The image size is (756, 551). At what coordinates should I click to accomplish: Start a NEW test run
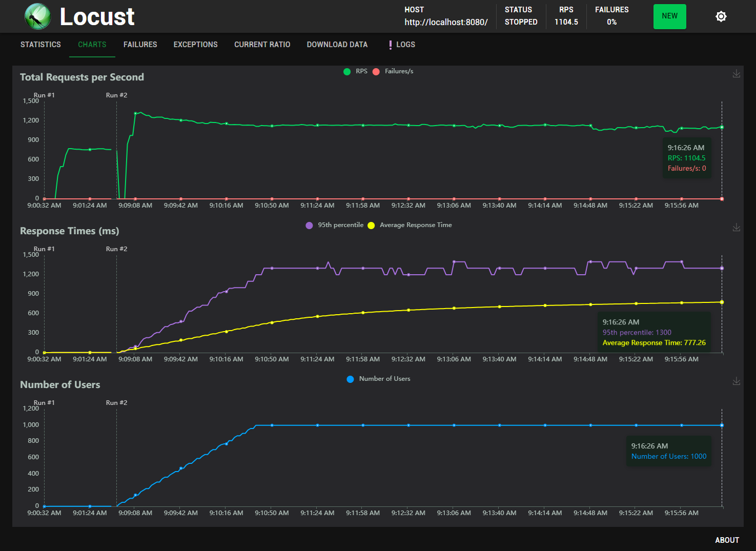coord(669,16)
